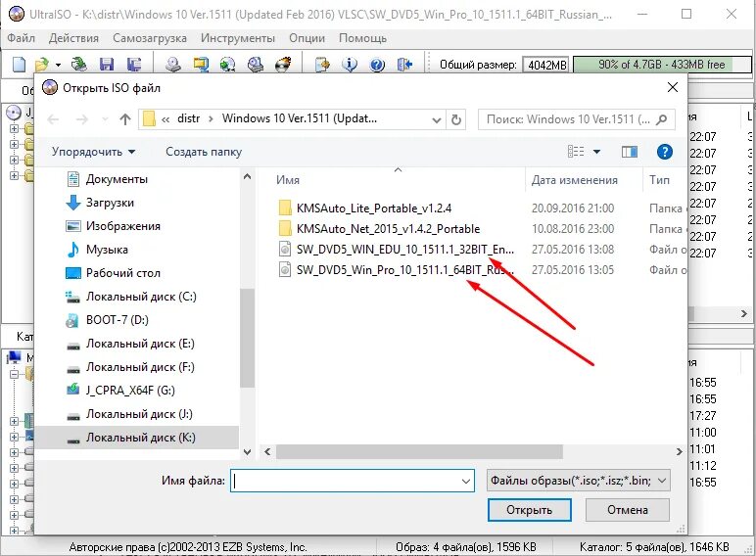The height and width of the screenshot is (556, 756).
Task: Click the Открыть button
Action: coord(529,510)
